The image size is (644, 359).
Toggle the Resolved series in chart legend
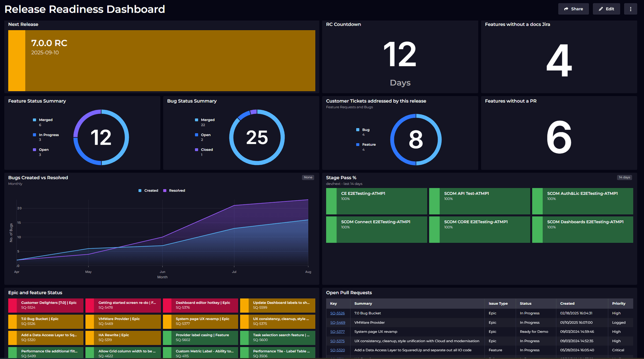click(x=174, y=191)
